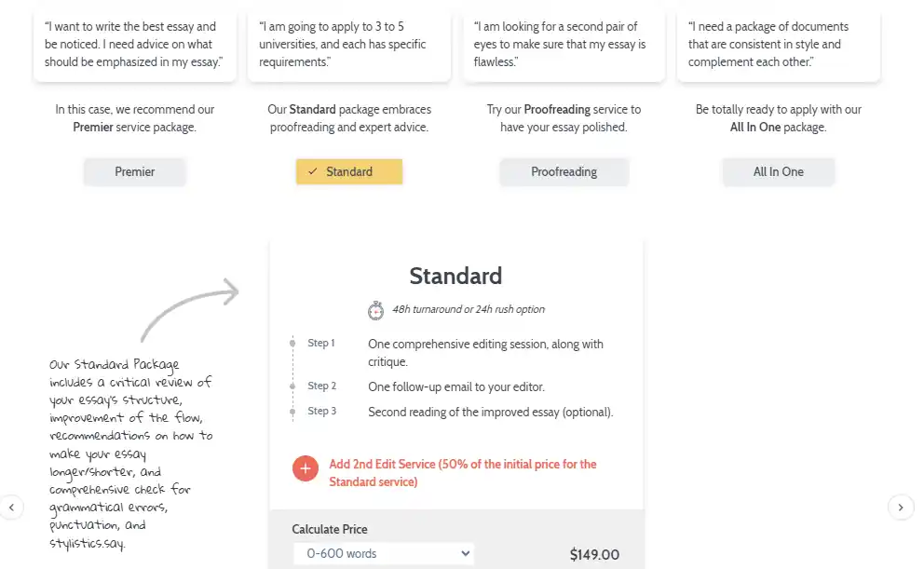The width and height of the screenshot is (924, 569).
Task: Click the left carousel arrow
Action: (13, 508)
